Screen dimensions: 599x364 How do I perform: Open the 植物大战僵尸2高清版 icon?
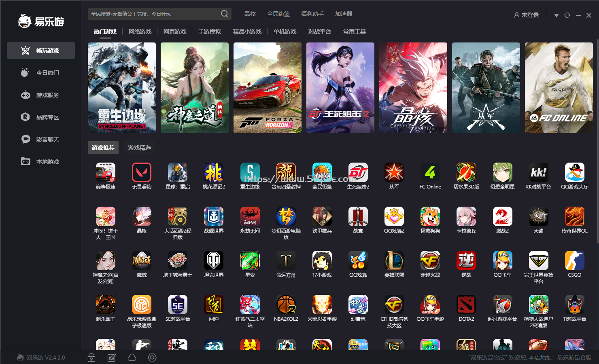539,305
